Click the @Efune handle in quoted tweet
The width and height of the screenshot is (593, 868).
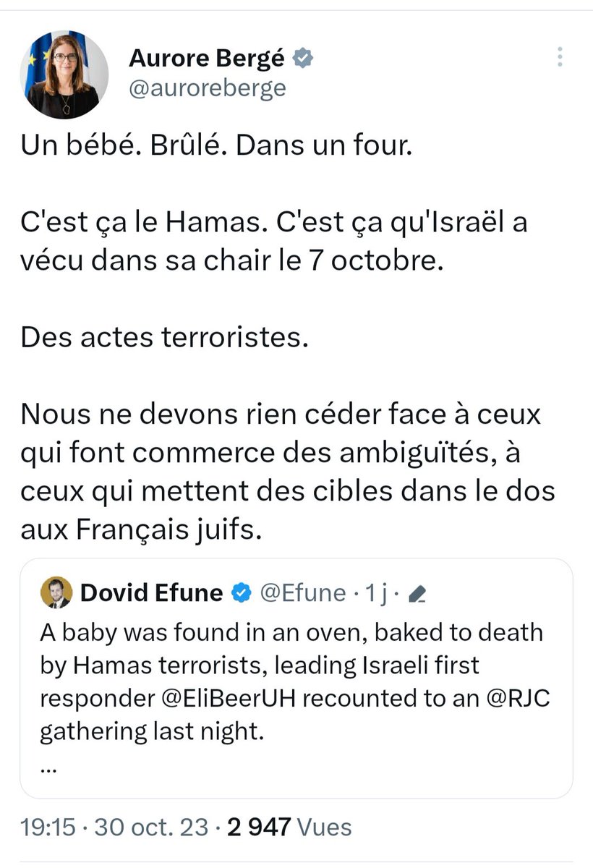pyautogui.click(x=302, y=593)
